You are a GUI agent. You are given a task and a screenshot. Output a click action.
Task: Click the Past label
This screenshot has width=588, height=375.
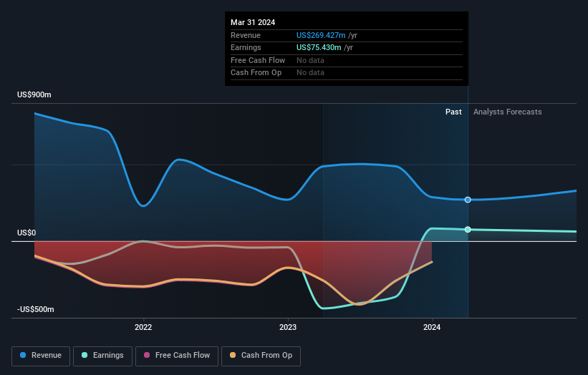pyautogui.click(x=453, y=112)
